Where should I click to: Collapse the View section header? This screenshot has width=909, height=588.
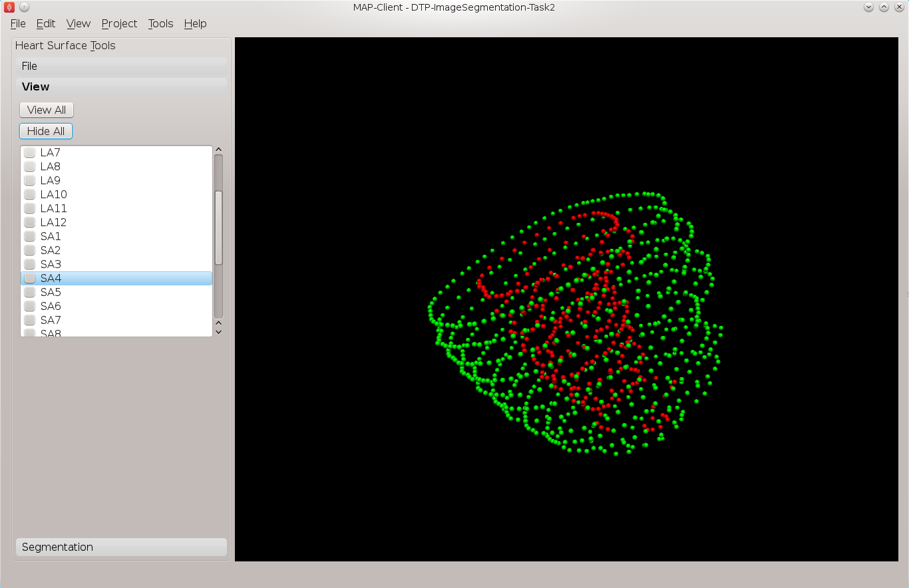coord(121,86)
